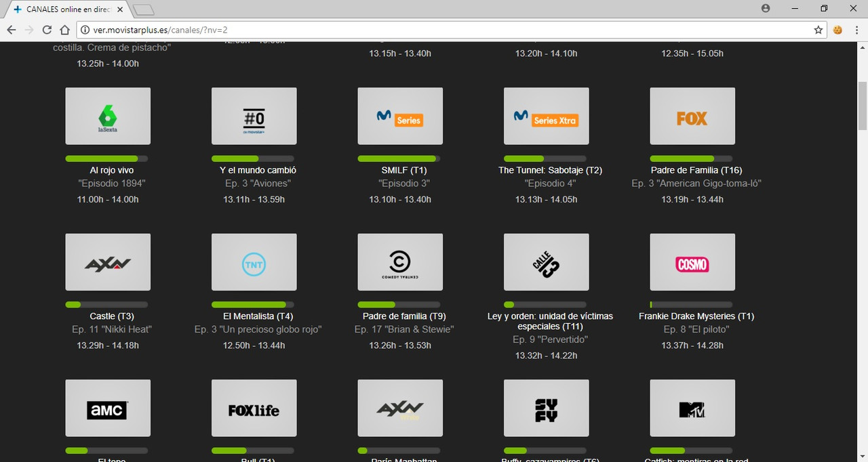Viewport: 868px width, 462px height.
Task: Click the Frankie Drake Mysteries progress bar
Action: pyautogui.click(x=691, y=305)
